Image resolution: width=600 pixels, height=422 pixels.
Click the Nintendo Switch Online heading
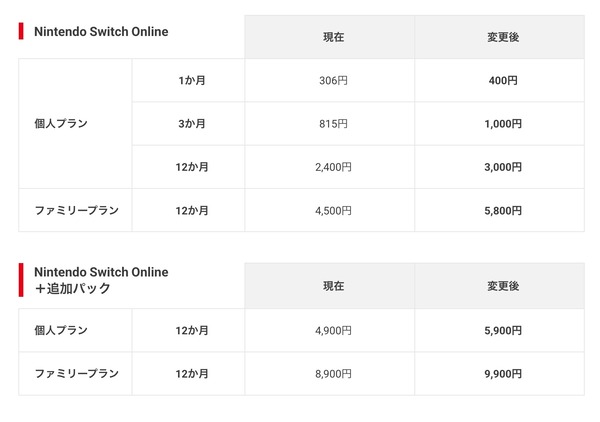click(101, 31)
